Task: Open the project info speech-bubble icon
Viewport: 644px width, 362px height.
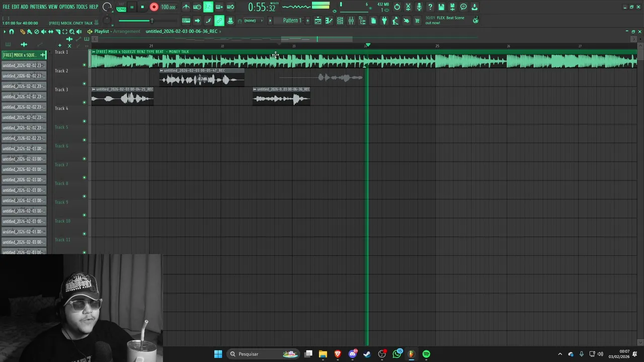Action: (463, 7)
